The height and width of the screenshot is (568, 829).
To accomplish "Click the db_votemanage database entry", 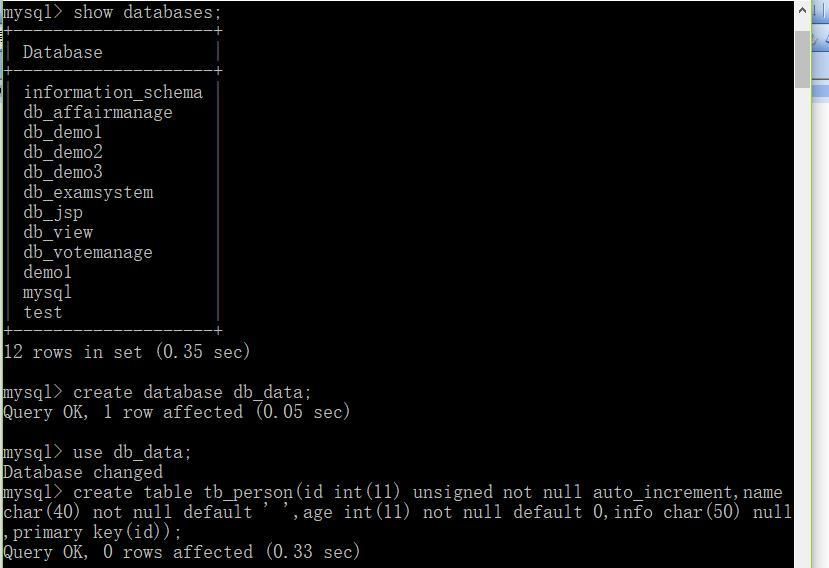I will coord(88,252).
